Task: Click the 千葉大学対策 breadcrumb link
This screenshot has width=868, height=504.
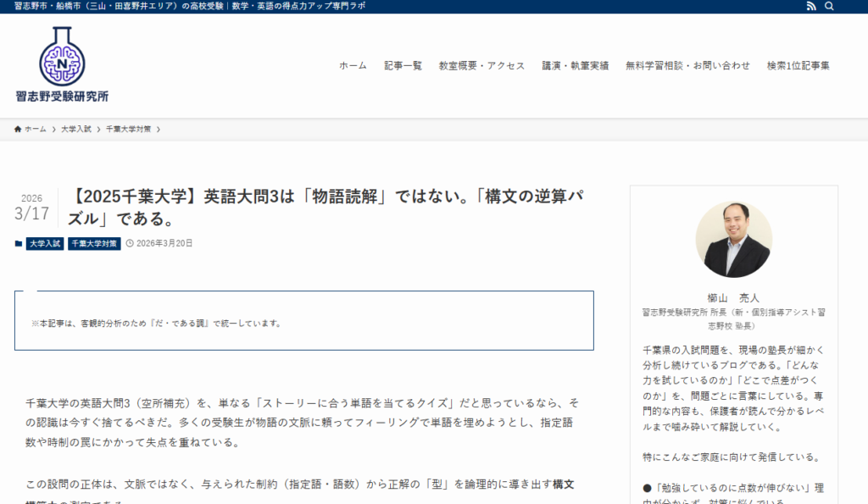Action: pyautogui.click(x=128, y=129)
